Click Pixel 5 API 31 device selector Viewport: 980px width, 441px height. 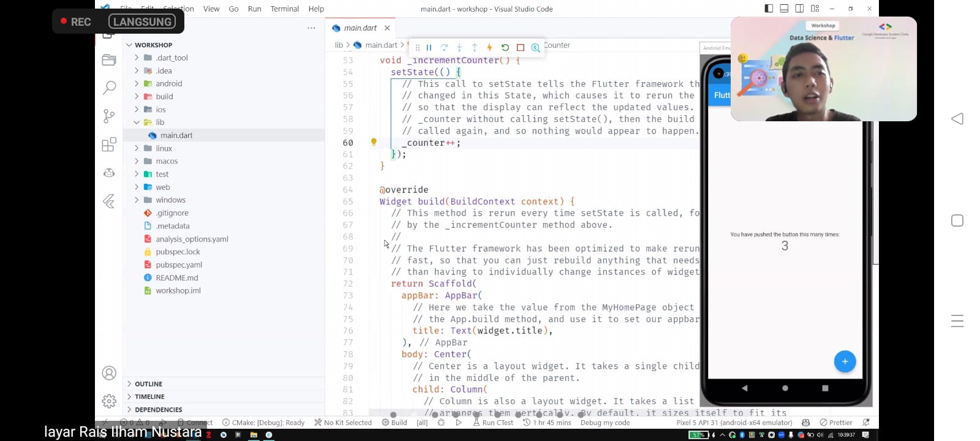(x=734, y=423)
